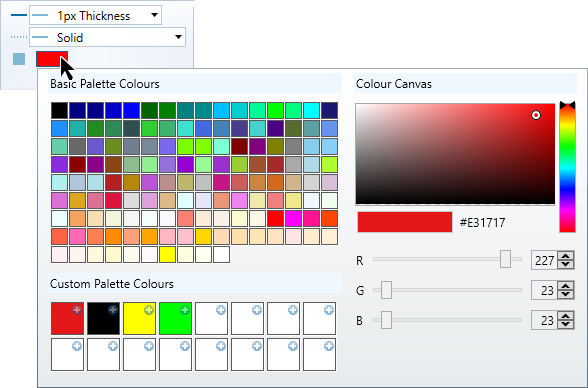The height and width of the screenshot is (388, 588).
Task: Add colour to first empty custom slot
Action: (x=221, y=310)
